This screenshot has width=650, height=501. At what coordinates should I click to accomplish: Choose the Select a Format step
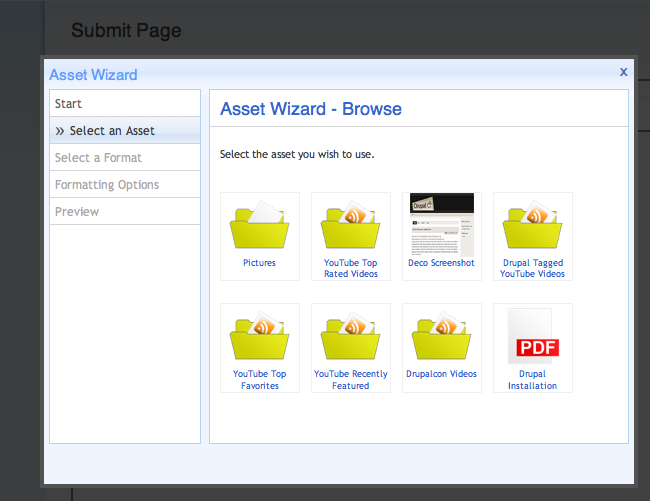[x=125, y=157]
